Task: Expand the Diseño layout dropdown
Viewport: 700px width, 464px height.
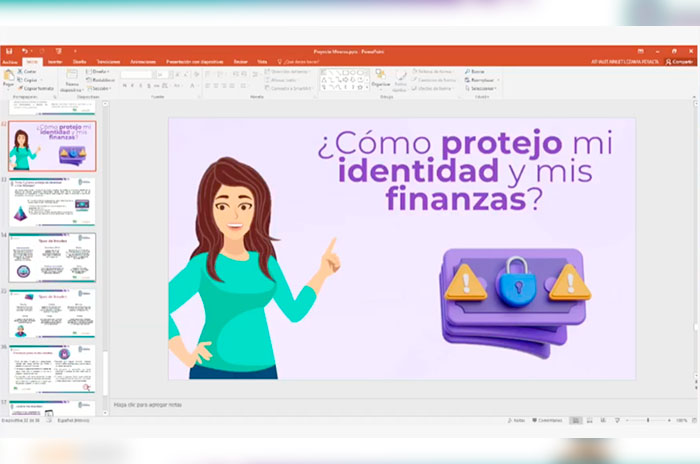Action: tap(101, 71)
